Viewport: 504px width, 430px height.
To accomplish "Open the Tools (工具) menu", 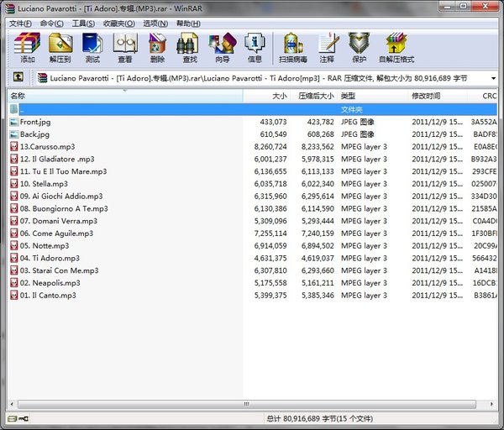I will [83, 24].
